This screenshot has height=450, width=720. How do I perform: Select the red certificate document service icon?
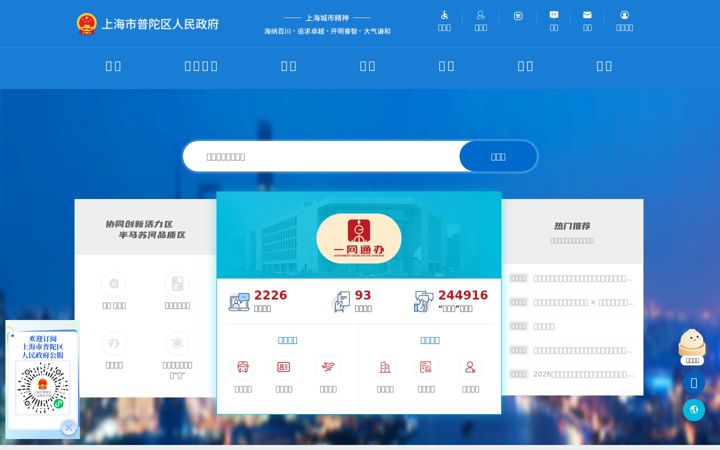point(426,367)
